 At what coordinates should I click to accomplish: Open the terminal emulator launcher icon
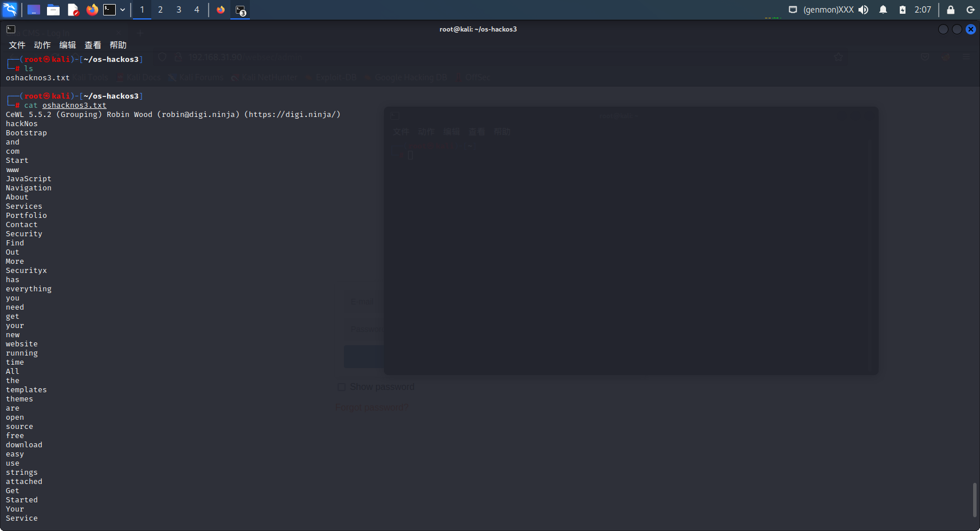tap(109, 10)
